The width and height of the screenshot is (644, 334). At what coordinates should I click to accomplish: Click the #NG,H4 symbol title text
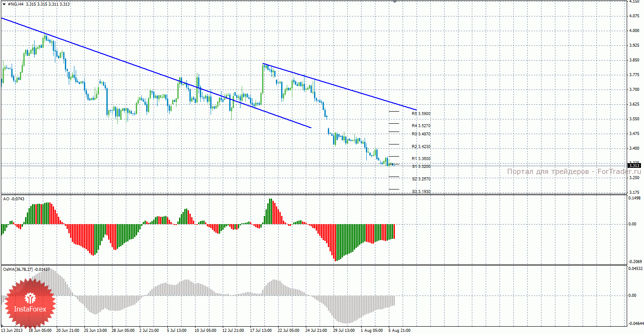pyautogui.click(x=16, y=4)
